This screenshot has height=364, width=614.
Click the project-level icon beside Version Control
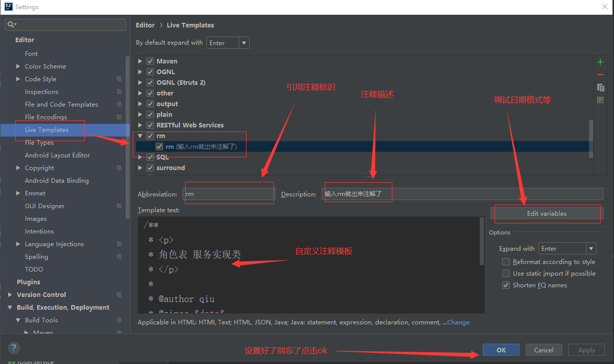tap(119, 295)
